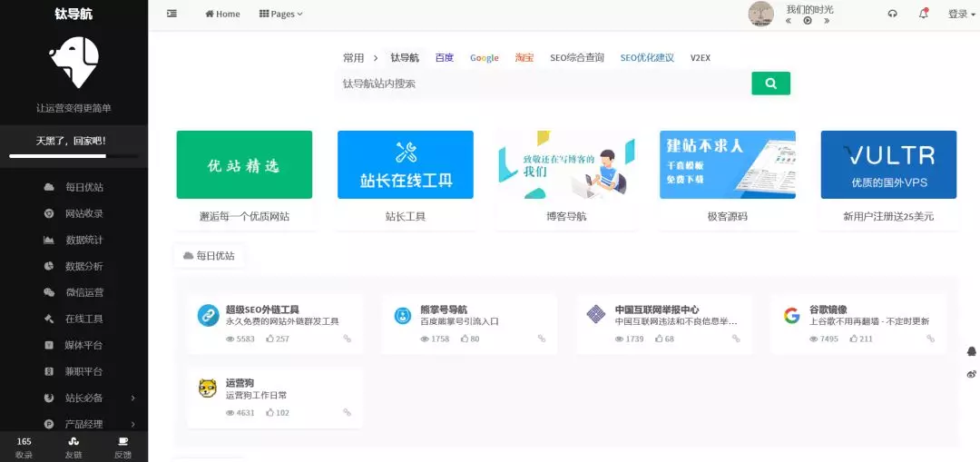The height and width of the screenshot is (462, 980).
Task: Like the 运营狗 card, 102 thumbs-up
Action: pos(278,413)
